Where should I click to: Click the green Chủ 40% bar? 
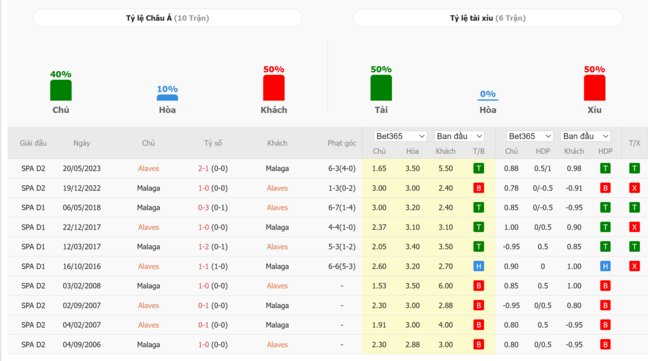click(x=61, y=90)
